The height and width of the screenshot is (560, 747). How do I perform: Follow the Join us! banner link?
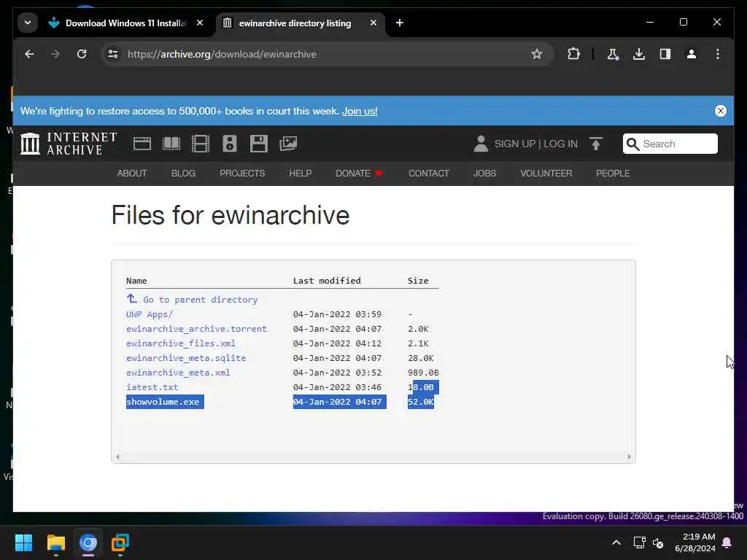click(360, 111)
